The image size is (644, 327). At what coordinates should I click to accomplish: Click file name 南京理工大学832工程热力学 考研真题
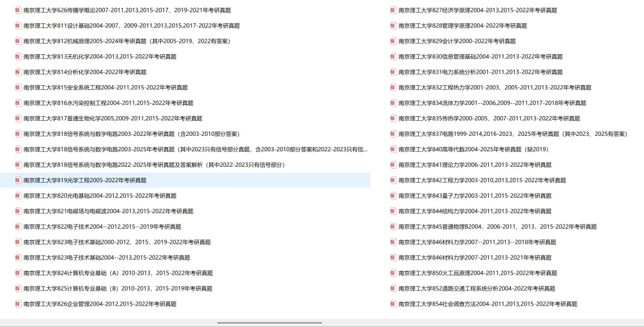495,88
